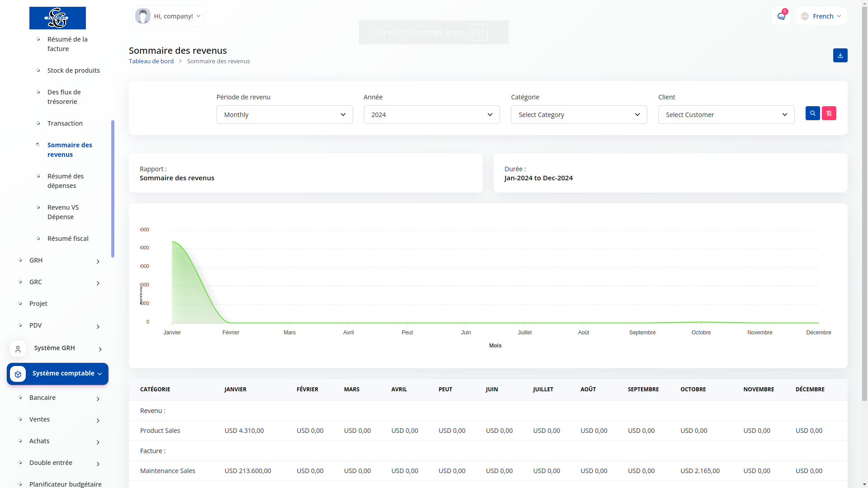Open the Select Customer dropdown
Image resolution: width=868 pixels, height=488 pixels.
pos(726,115)
